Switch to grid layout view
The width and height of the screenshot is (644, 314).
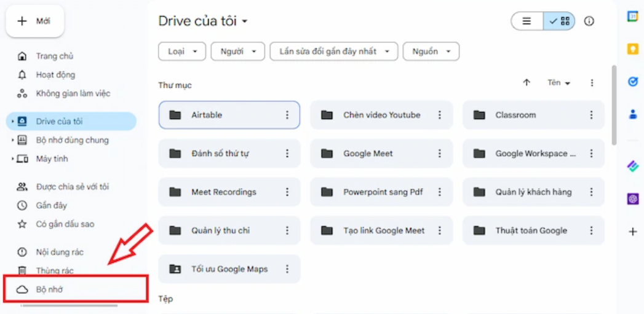point(559,21)
